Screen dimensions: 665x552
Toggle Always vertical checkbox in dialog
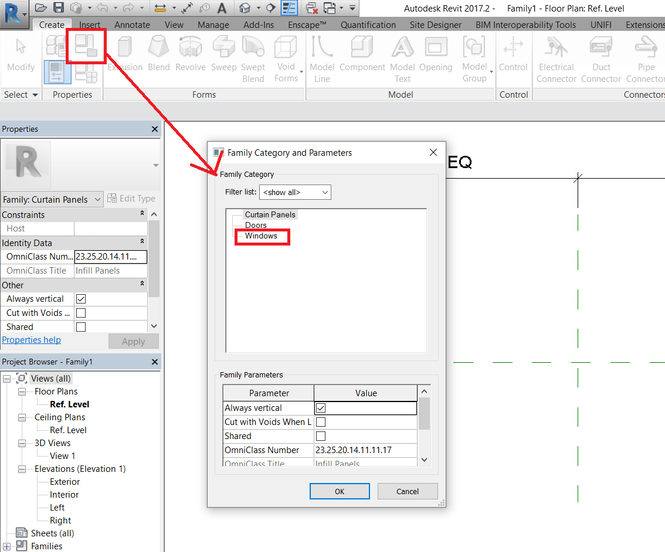321,408
